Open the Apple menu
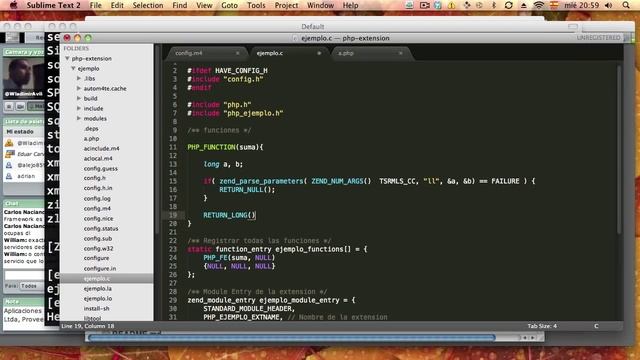640x360 pixels. 13,5
